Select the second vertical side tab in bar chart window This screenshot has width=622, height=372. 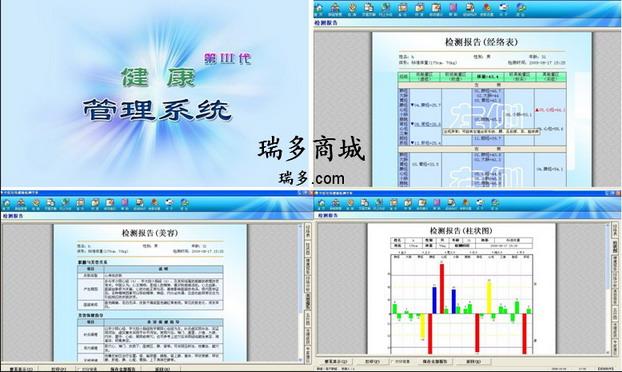tap(614, 247)
